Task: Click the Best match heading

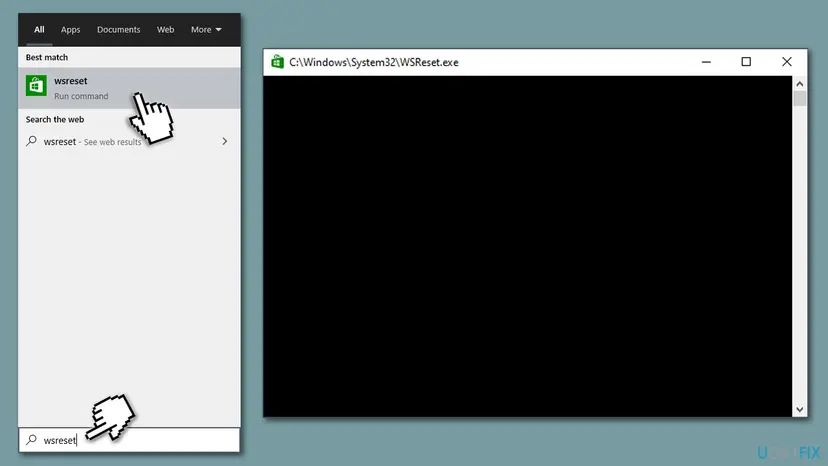Action: (x=47, y=57)
